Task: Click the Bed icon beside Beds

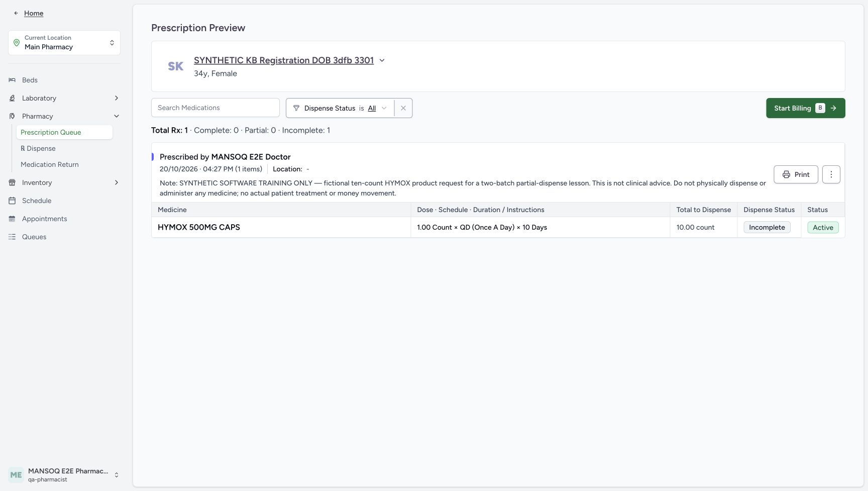Action: [x=12, y=80]
